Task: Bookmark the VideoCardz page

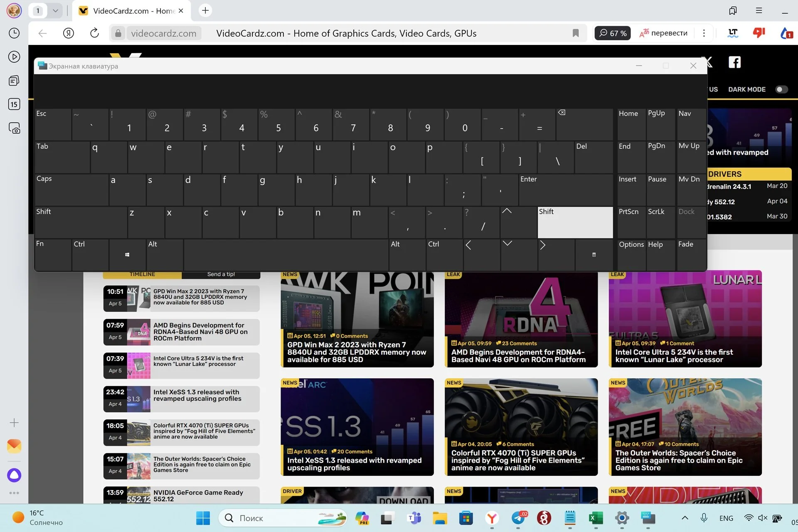Action: (576, 33)
